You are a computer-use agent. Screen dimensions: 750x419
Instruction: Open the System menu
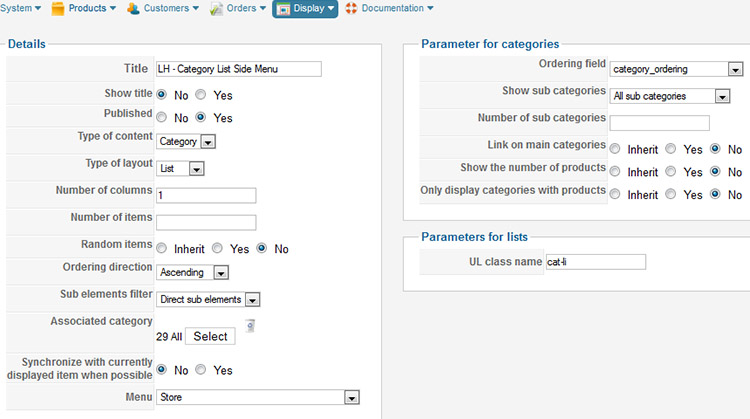pos(20,8)
